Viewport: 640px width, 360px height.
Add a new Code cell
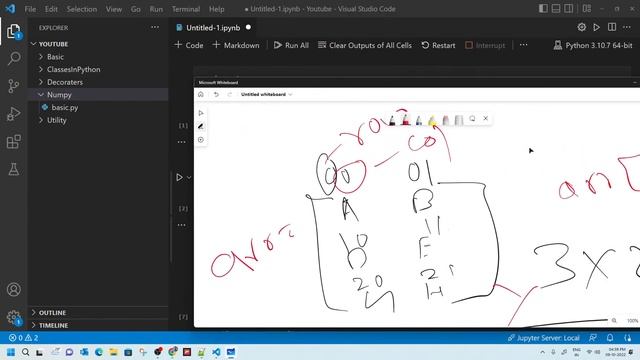click(189, 45)
